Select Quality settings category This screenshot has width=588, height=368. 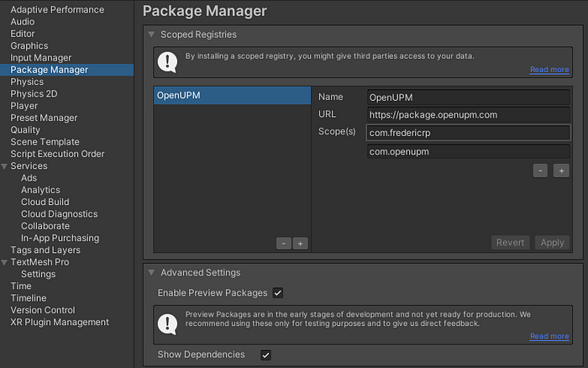[x=25, y=129]
